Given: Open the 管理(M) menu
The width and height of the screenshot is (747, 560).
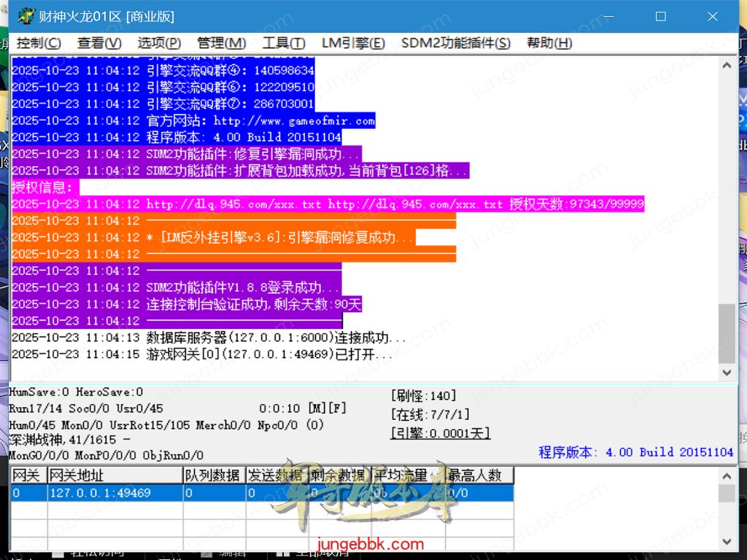Looking at the screenshot, I should [x=221, y=43].
